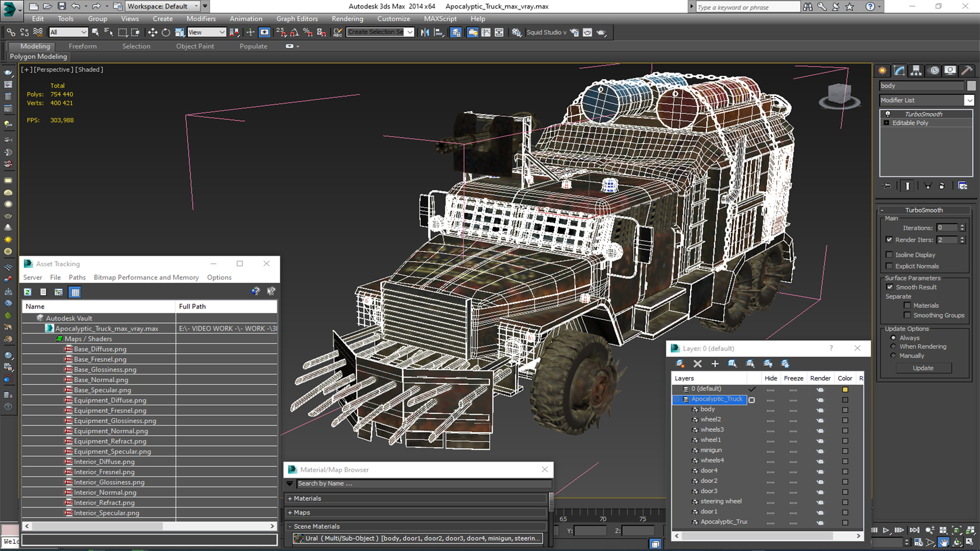Open the Create command panel tab
The height and width of the screenshot is (551, 980).
pos(882,70)
